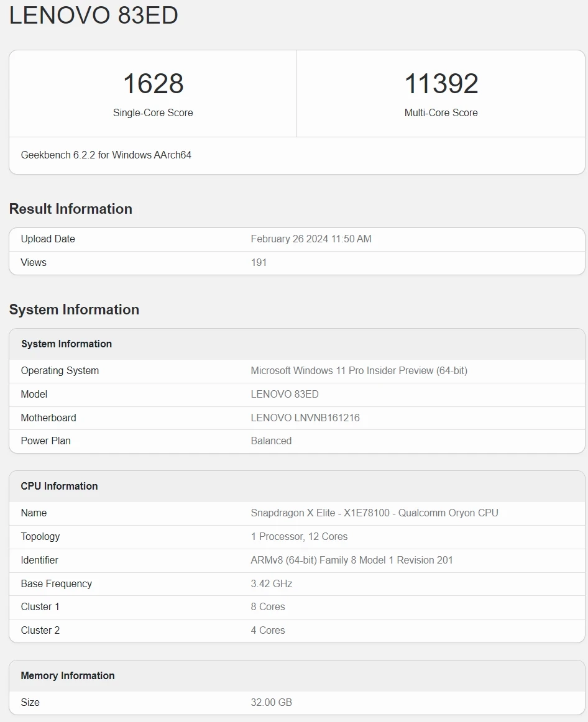The image size is (588, 722).
Task: Select the Operating System value text
Action: [359, 370]
